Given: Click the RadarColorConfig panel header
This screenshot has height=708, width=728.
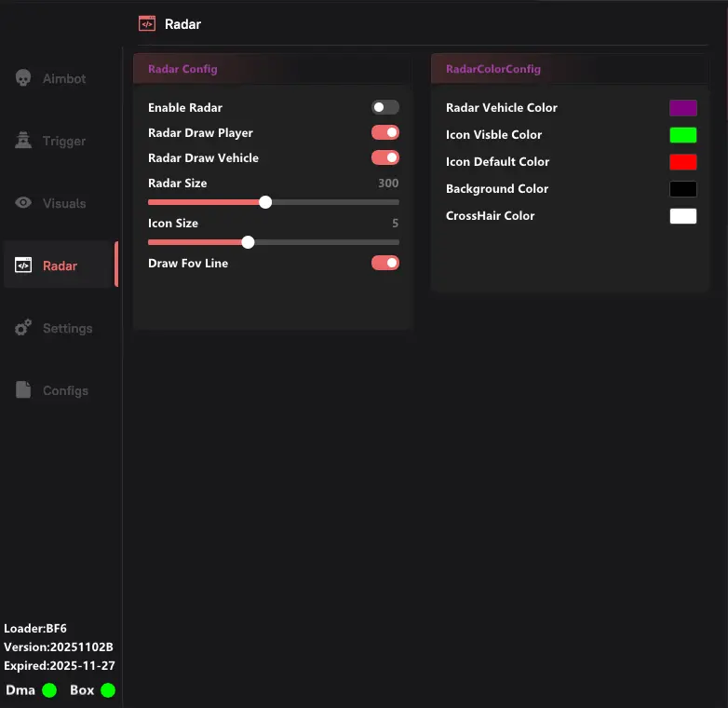Looking at the screenshot, I should click(x=570, y=69).
